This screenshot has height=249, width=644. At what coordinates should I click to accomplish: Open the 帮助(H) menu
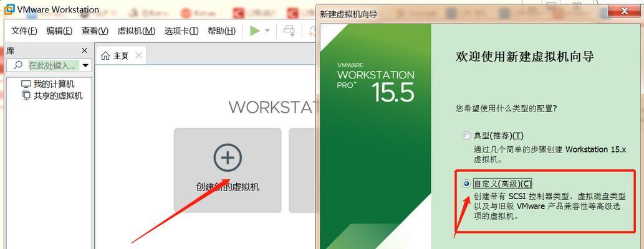(222, 31)
